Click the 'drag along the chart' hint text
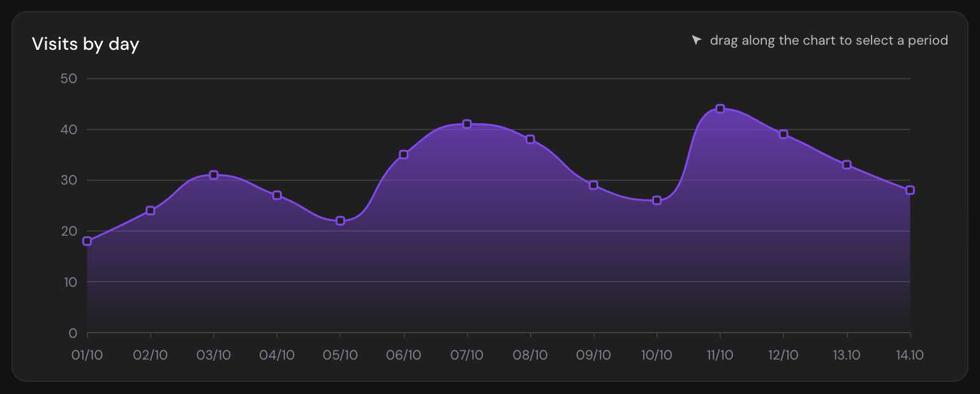The width and height of the screenshot is (980, 394). [x=829, y=40]
